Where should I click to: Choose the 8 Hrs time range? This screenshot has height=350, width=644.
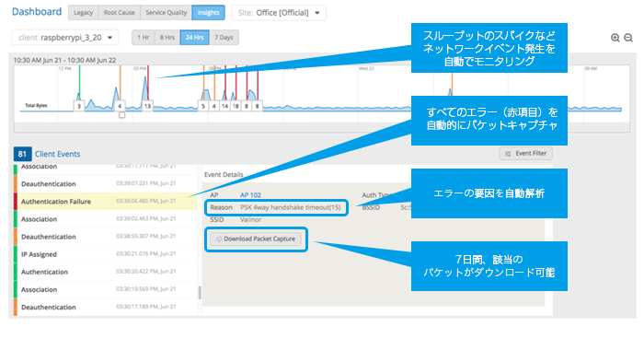pos(167,38)
